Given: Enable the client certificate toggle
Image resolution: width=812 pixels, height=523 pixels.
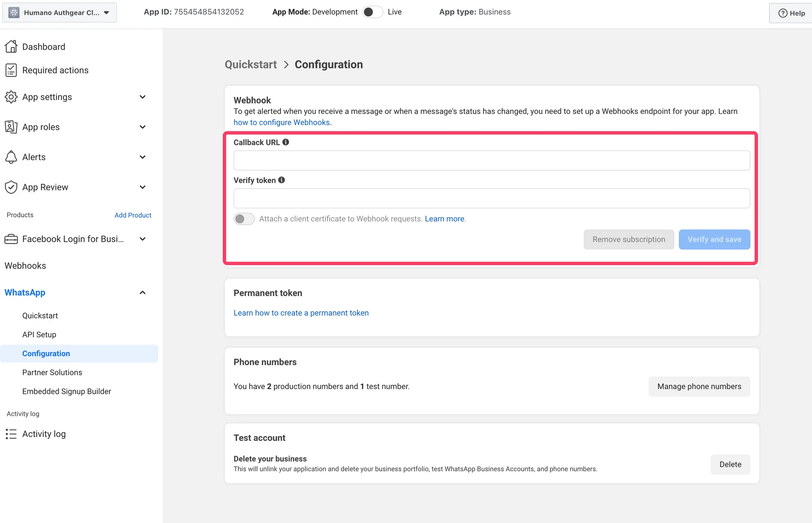Looking at the screenshot, I should 244,219.
